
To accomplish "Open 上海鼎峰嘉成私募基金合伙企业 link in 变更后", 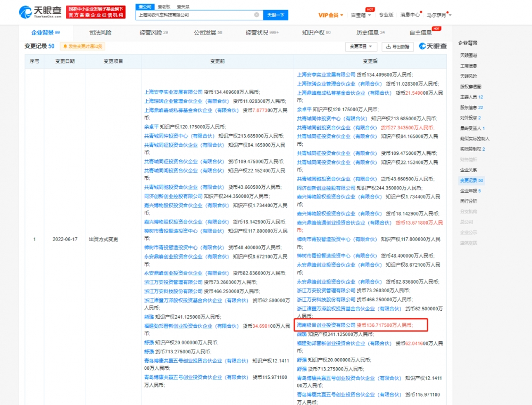I will [344, 93].
